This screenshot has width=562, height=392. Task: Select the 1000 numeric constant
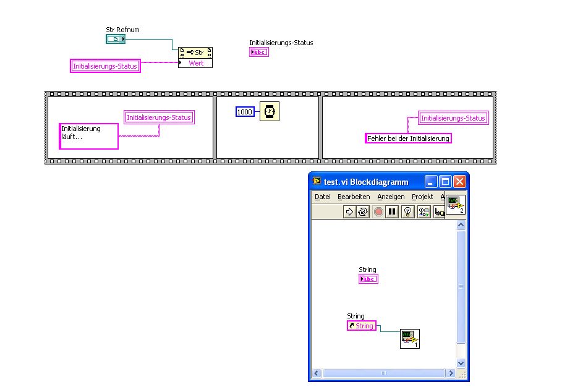click(245, 112)
